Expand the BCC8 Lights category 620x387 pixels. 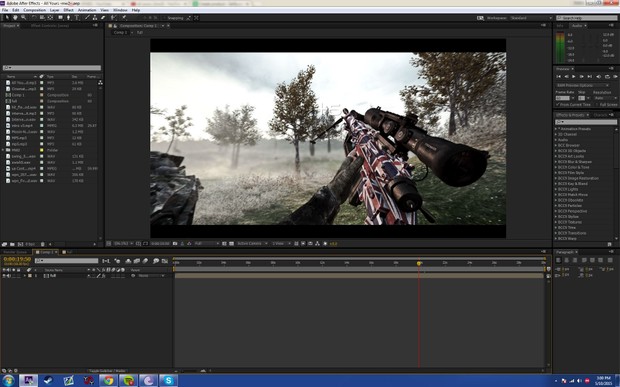coord(556,189)
